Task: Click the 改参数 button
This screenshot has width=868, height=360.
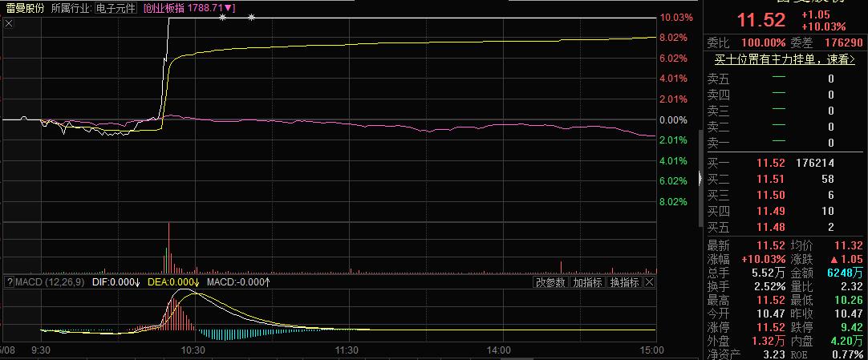Action: coord(551,282)
